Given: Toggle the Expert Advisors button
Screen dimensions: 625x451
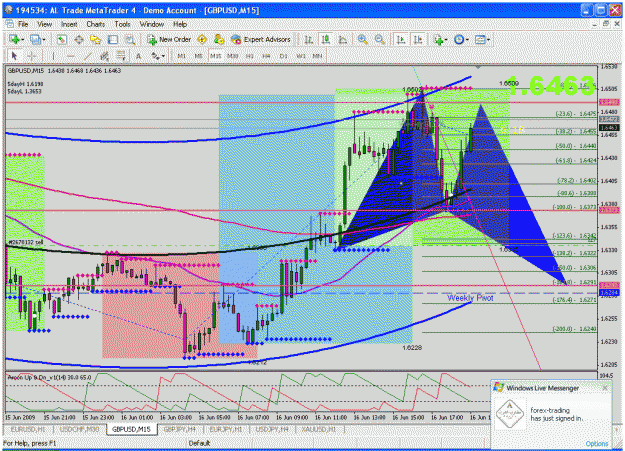Looking at the screenshot, I should (261, 39).
